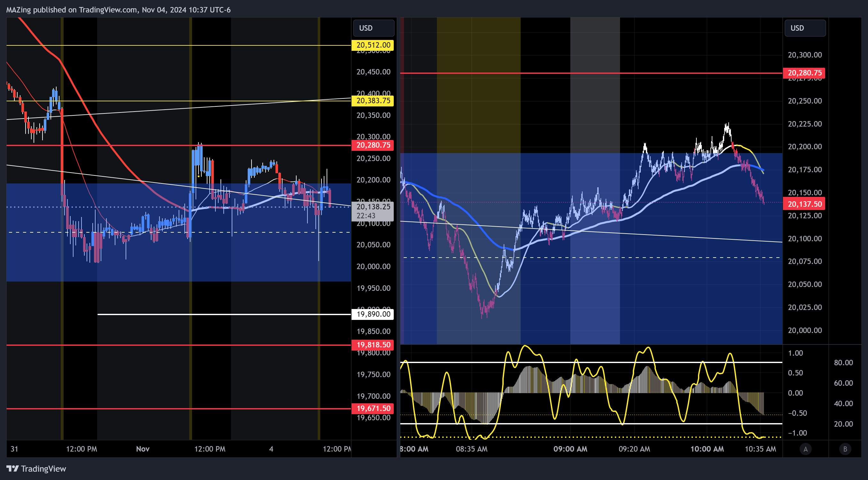
Task: Open the USD currency selector on right chart
Action: (805, 28)
